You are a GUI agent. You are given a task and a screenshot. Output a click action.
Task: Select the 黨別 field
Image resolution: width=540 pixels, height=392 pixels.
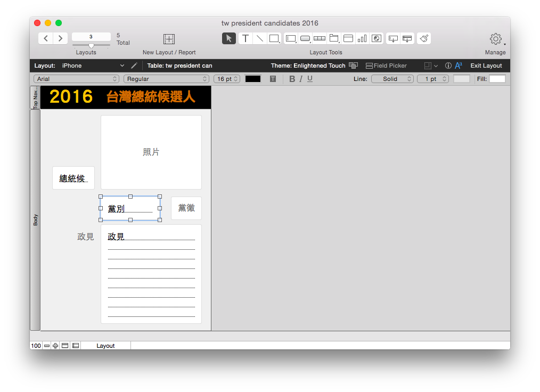point(130,208)
